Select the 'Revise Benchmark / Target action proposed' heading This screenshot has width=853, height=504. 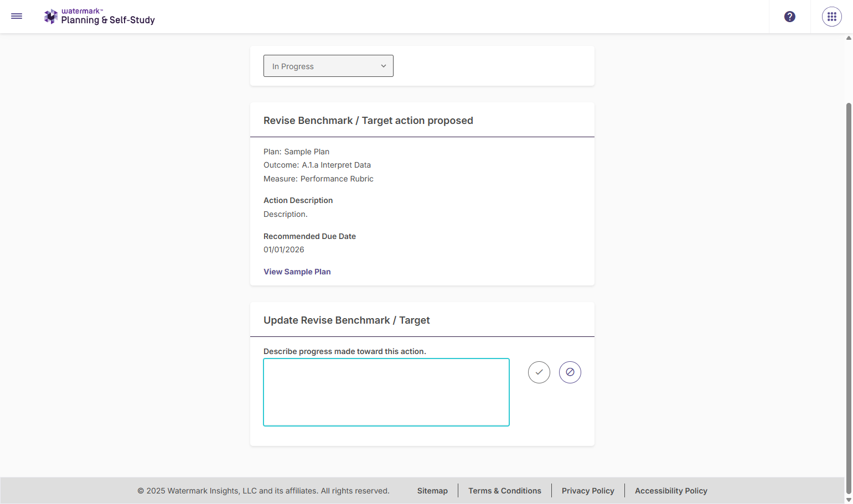[x=368, y=121]
